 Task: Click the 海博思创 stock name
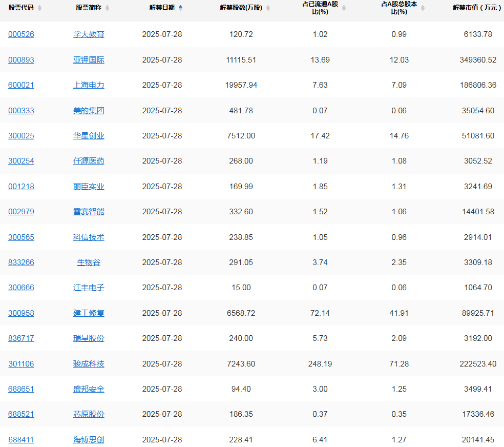(x=89, y=439)
